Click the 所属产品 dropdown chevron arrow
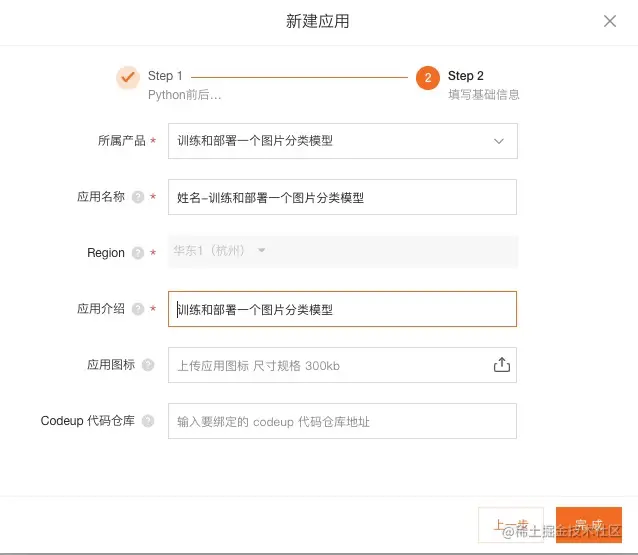The height and width of the screenshot is (555, 638). [x=498, y=141]
